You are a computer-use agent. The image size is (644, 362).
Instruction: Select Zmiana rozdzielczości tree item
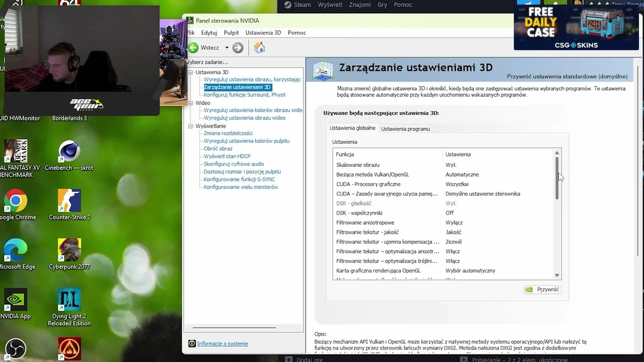228,133
